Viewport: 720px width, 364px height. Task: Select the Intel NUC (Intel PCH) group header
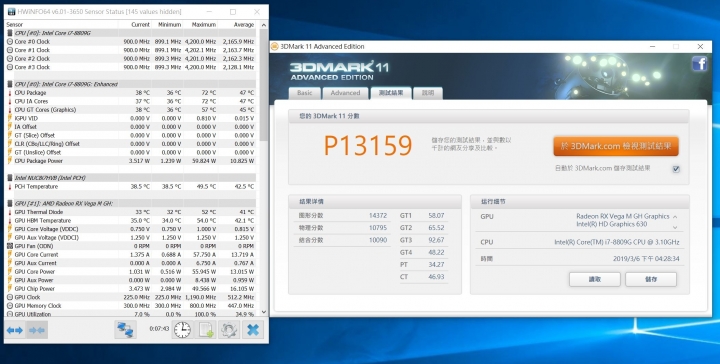tap(130, 178)
